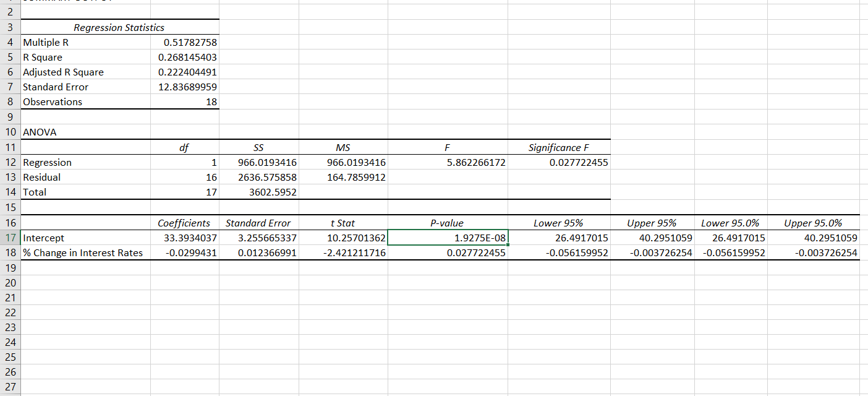868x396 pixels.
Task: Click the Regression row label in ANOVA table
Action: pyautogui.click(x=86, y=163)
